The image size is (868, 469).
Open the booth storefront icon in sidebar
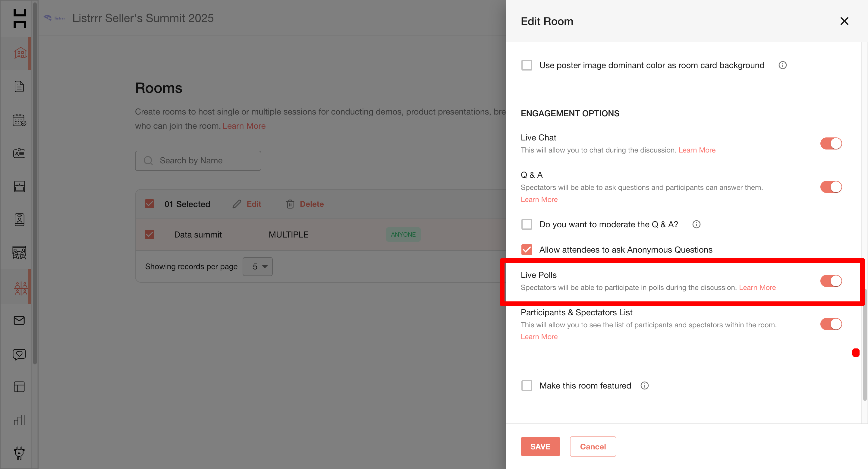click(x=19, y=186)
